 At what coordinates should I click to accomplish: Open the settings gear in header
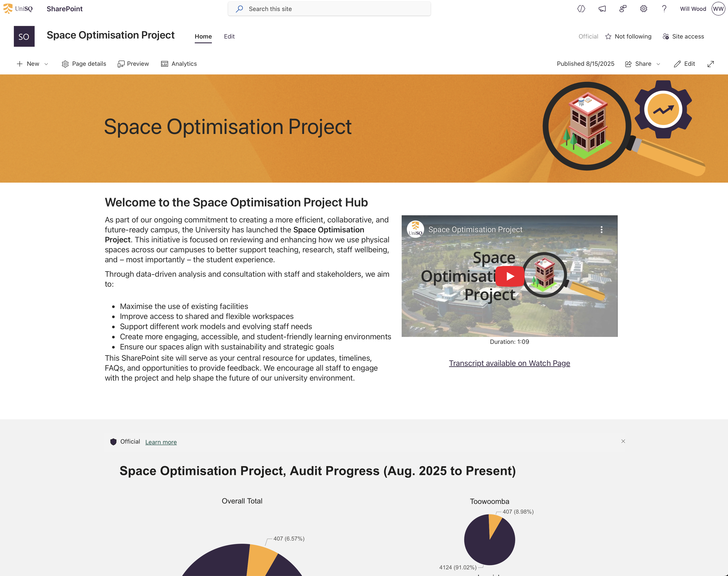pos(643,9)
